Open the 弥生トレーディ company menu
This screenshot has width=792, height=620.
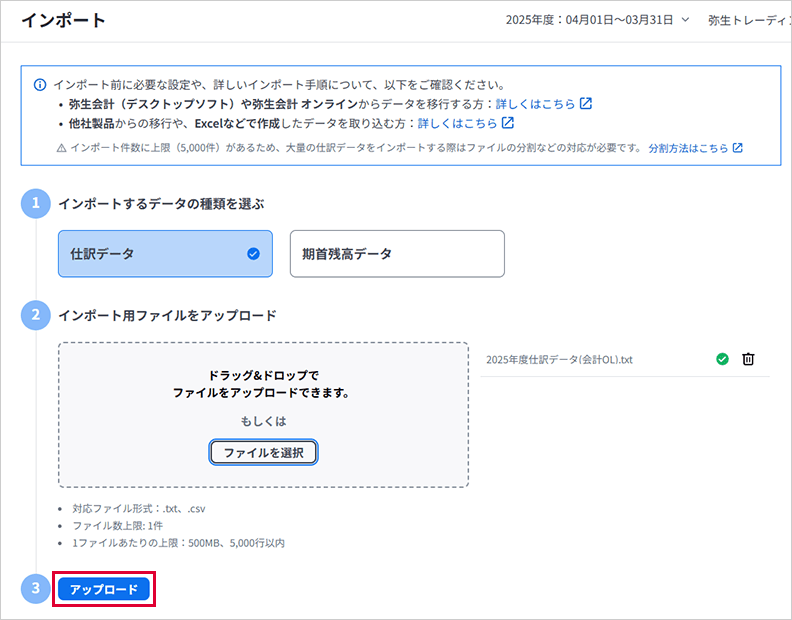(x=748, y=20)
